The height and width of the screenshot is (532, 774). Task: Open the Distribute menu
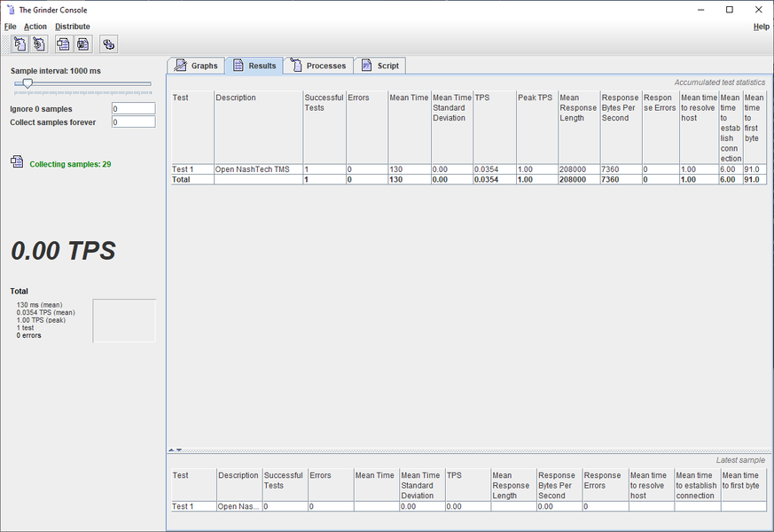click(x=73, y=27)
